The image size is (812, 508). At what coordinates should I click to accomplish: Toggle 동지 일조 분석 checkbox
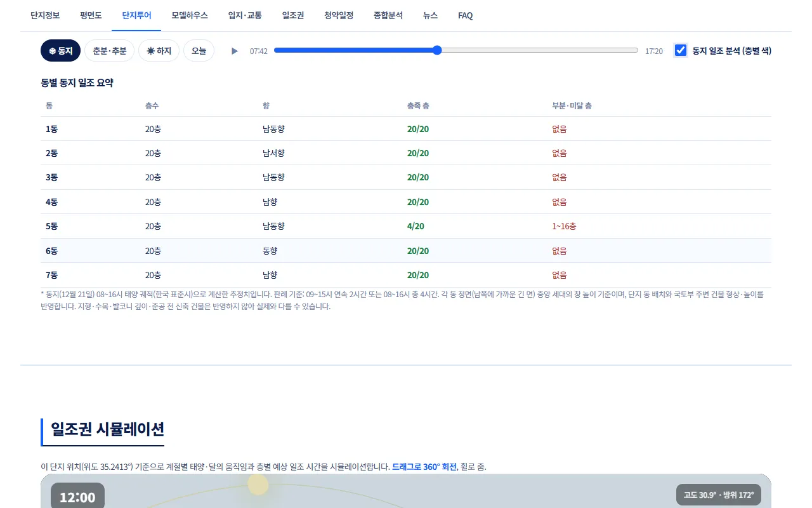coord(681,51)
